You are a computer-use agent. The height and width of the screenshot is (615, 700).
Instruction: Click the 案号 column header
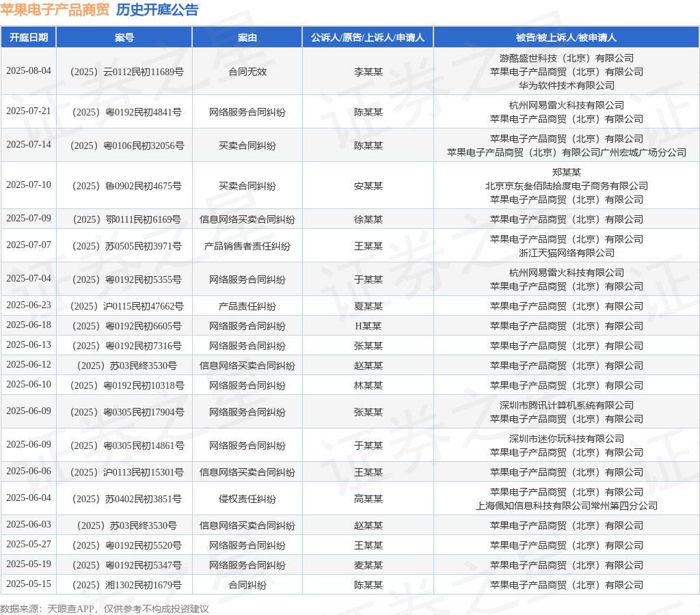[124, 38]
